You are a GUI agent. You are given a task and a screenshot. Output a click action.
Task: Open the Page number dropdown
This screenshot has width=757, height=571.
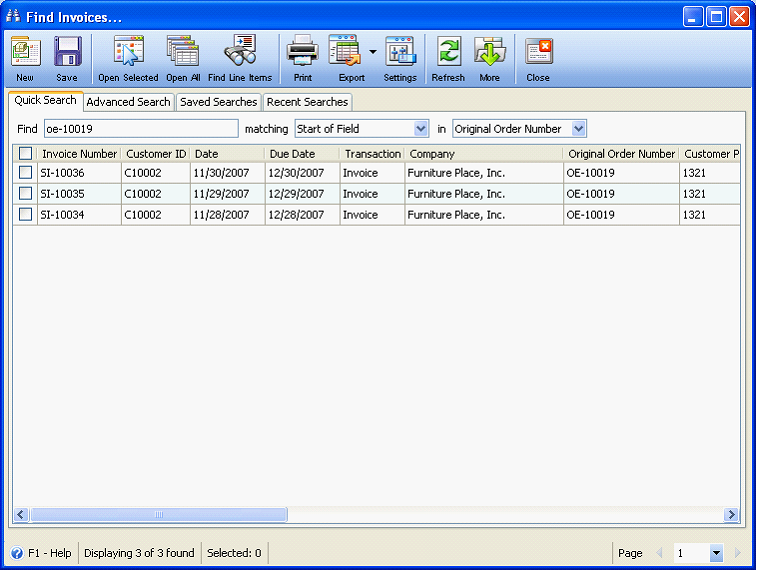(716, 553)
